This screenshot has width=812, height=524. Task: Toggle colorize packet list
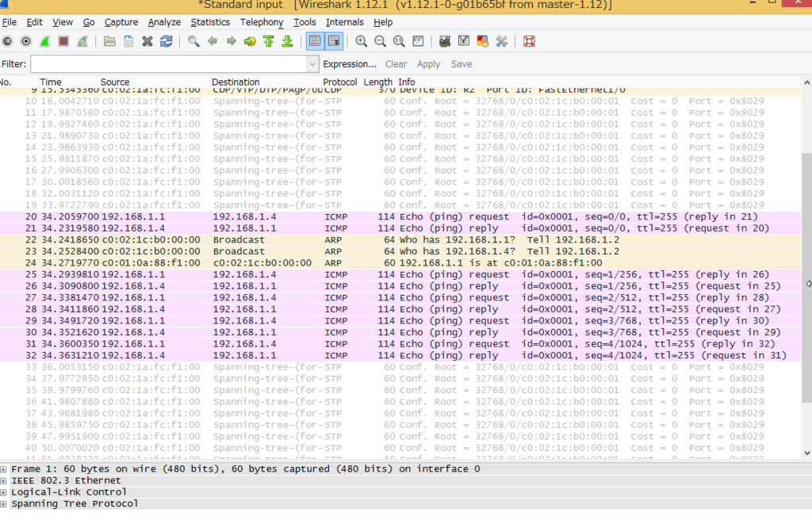pos(315,41)
